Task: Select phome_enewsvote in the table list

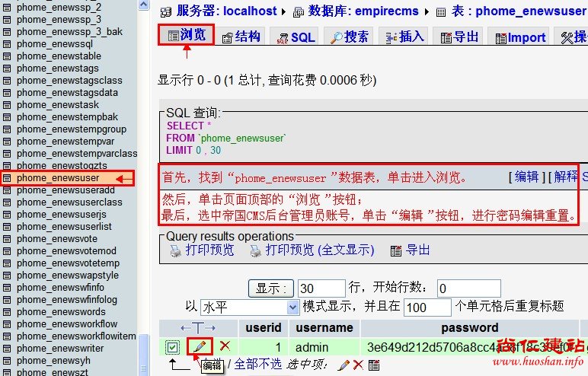Action: [x=56, y=239]
